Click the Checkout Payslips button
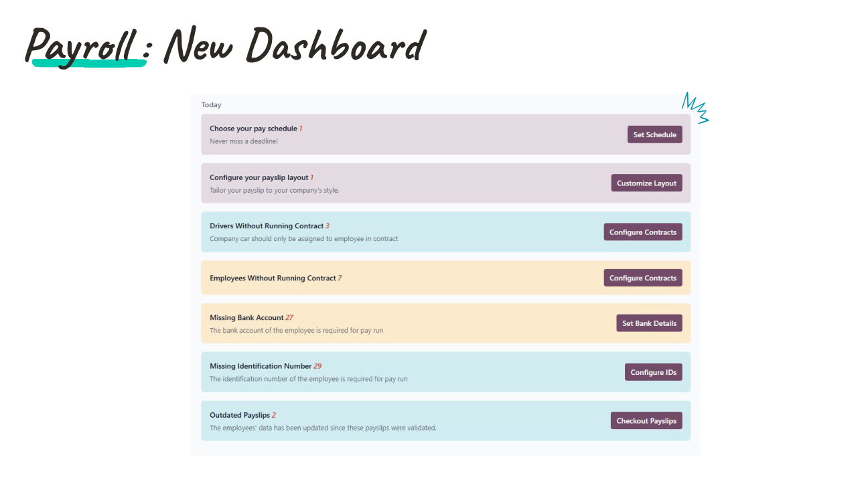The image size is (868, 488). tap(646, 420)
